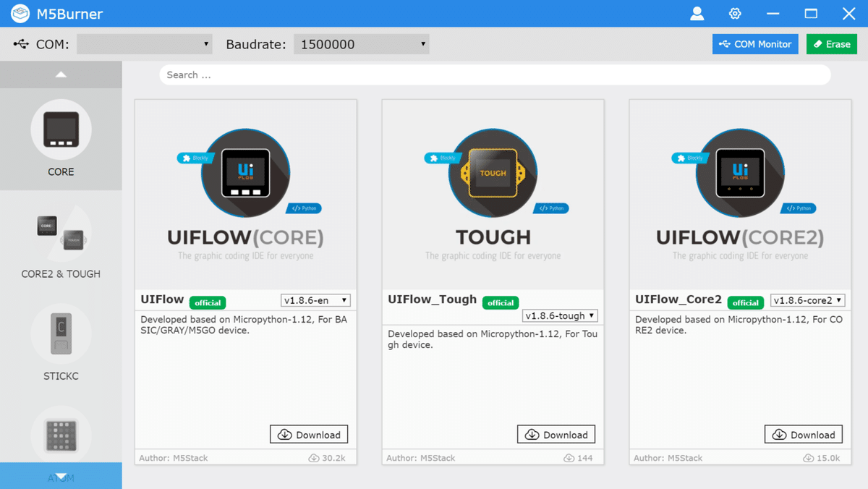Viewport: 868px width, 489px height.
Task: Click the 15.0k download count
Action: (822, 458)
